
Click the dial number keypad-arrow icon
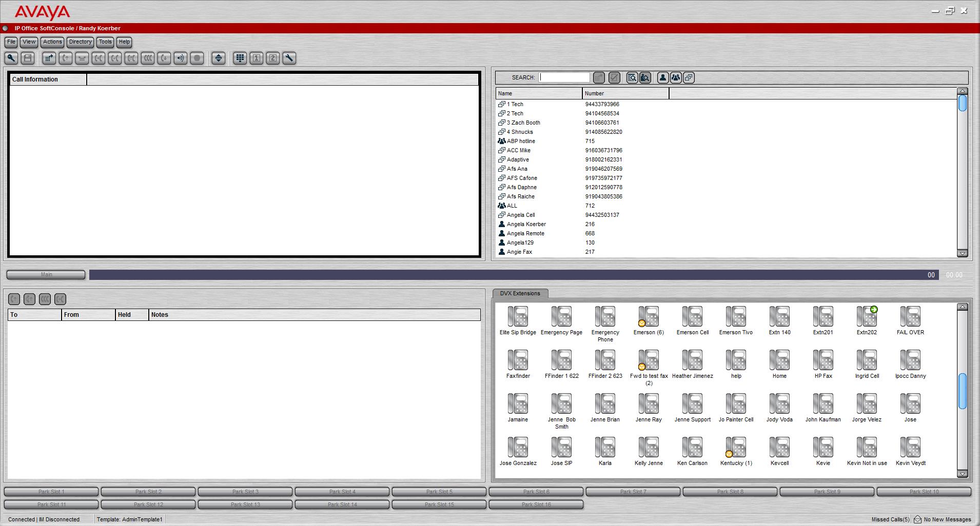[49, 58]
